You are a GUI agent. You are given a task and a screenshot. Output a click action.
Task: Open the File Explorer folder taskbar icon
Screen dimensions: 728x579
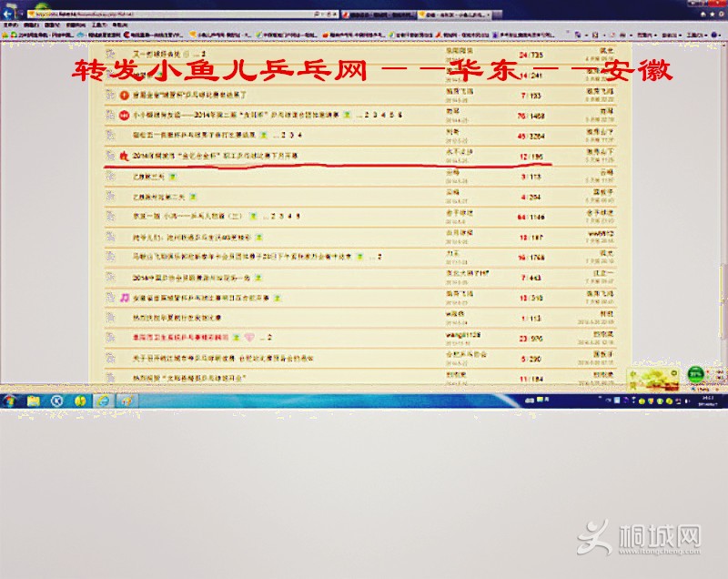(34, 401)
